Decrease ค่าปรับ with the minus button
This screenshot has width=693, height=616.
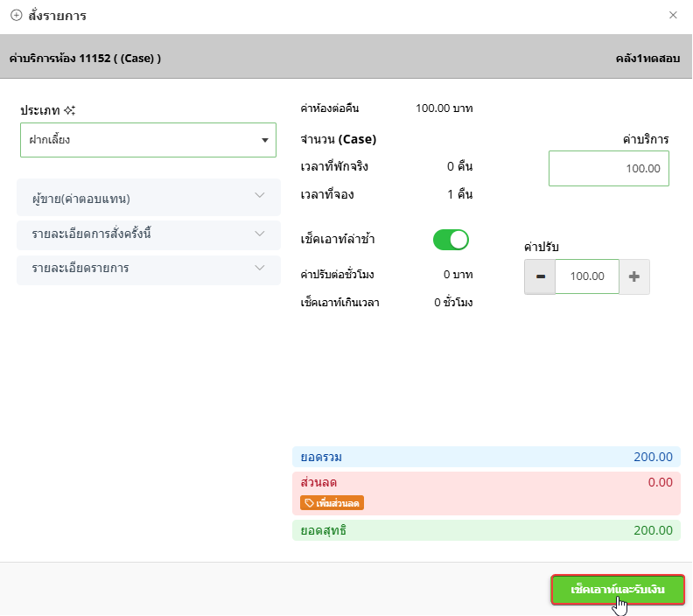click(540, 276)
